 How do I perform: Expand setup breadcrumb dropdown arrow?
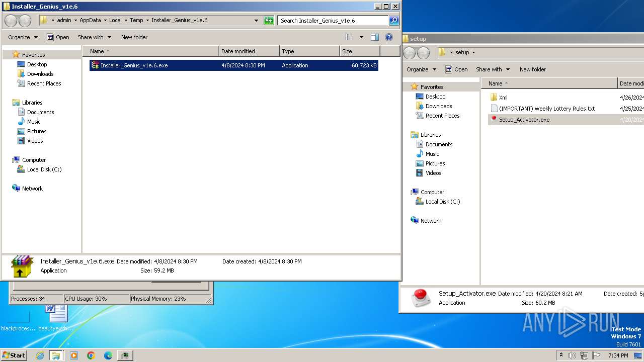[x=473, y=52]
